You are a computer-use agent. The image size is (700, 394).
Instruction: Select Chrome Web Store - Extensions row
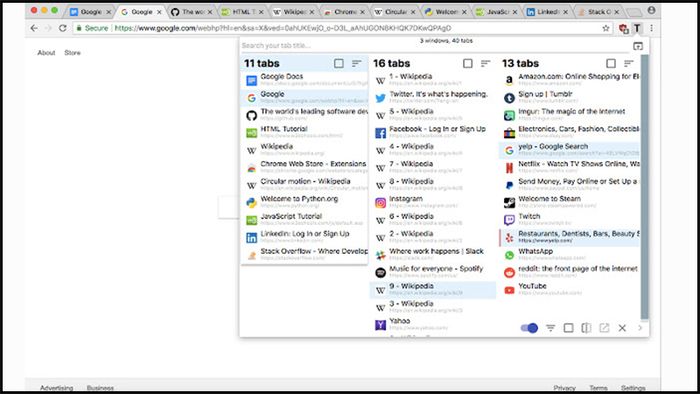pos(305,167)
